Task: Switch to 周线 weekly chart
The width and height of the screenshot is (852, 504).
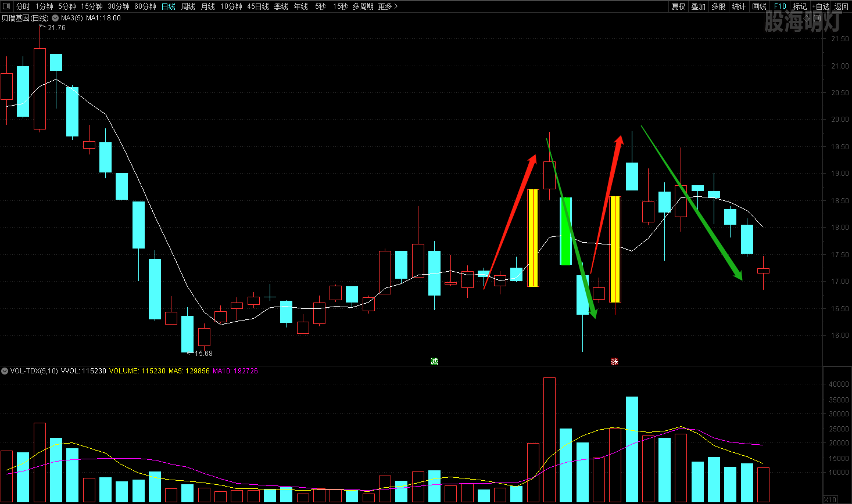Action: (x=188, y=6)
